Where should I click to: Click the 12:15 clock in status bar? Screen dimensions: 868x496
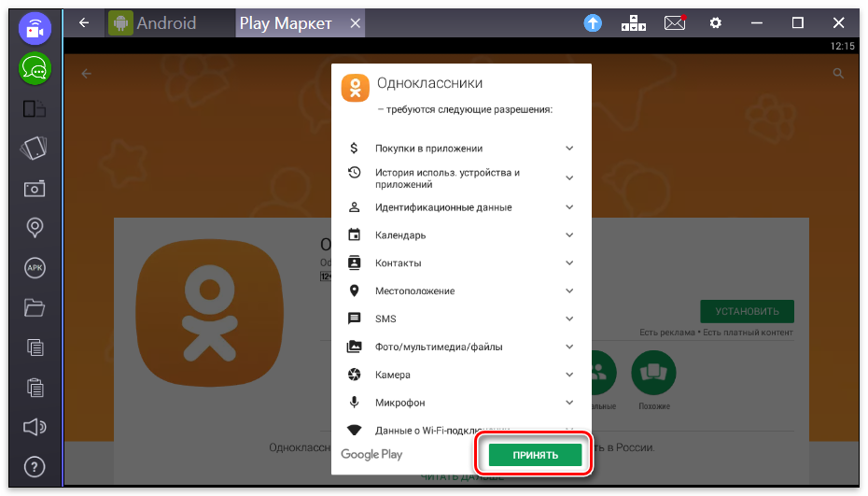842,46
